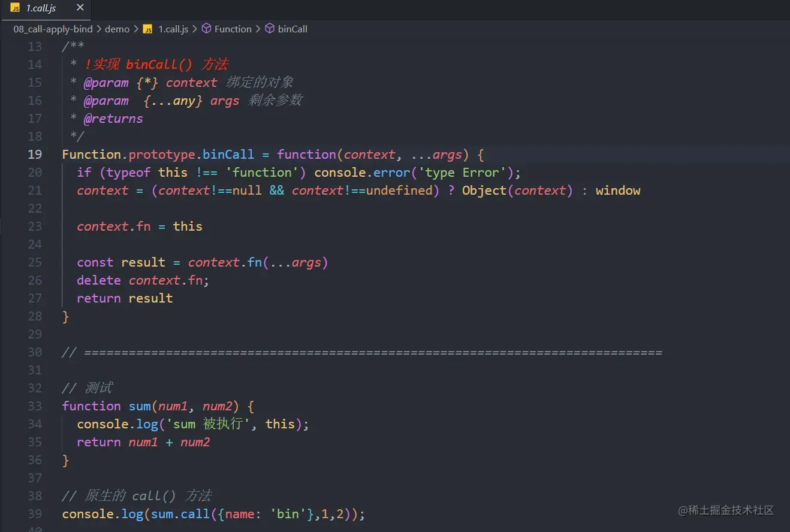Select line 13 via its gutter number
The width and height of the screenshot is (790, 532).
[x=35, y=47]
